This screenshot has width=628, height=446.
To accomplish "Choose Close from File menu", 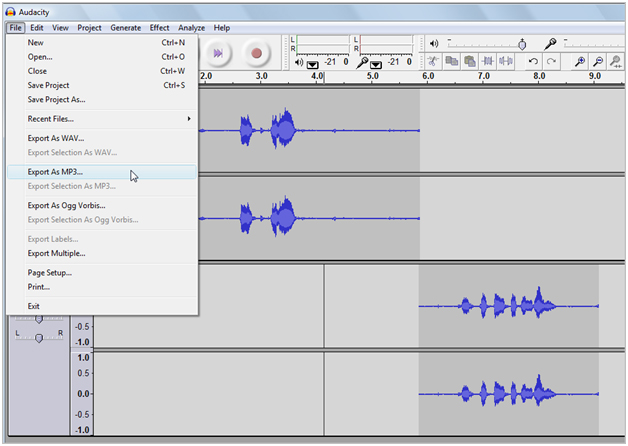I will 102,71.
